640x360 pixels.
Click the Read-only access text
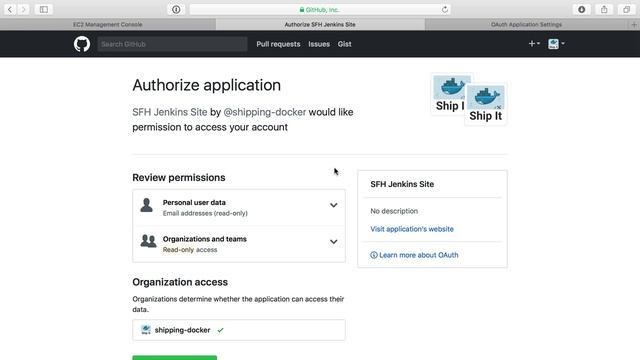coord(190,250)
